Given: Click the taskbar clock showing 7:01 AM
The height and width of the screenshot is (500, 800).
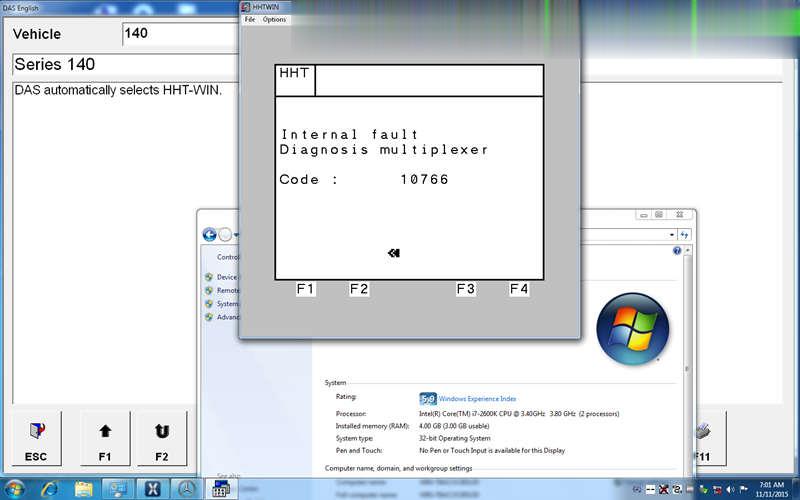Looking at the screenshot, I should [x=771, y=489].
